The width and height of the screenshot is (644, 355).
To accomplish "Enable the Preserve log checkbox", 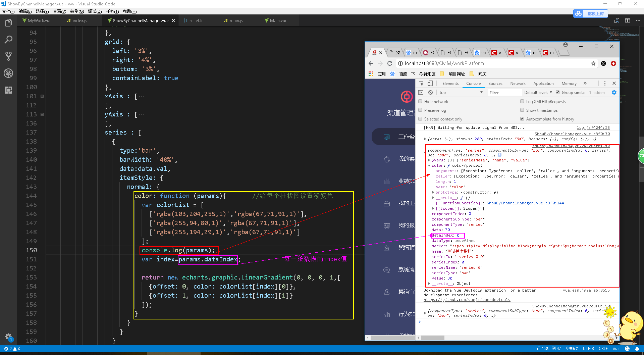I will click(x=420, y=110).
